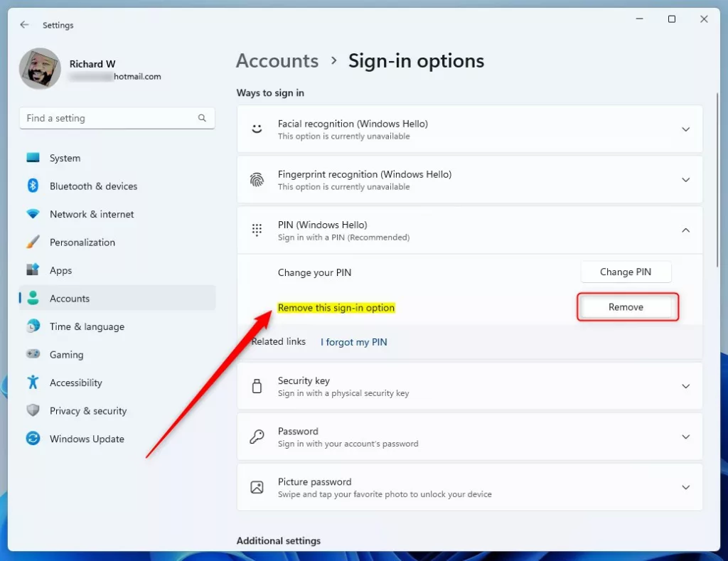
Task: Click the Change PIN button
Action: click(x=626, y=272)
